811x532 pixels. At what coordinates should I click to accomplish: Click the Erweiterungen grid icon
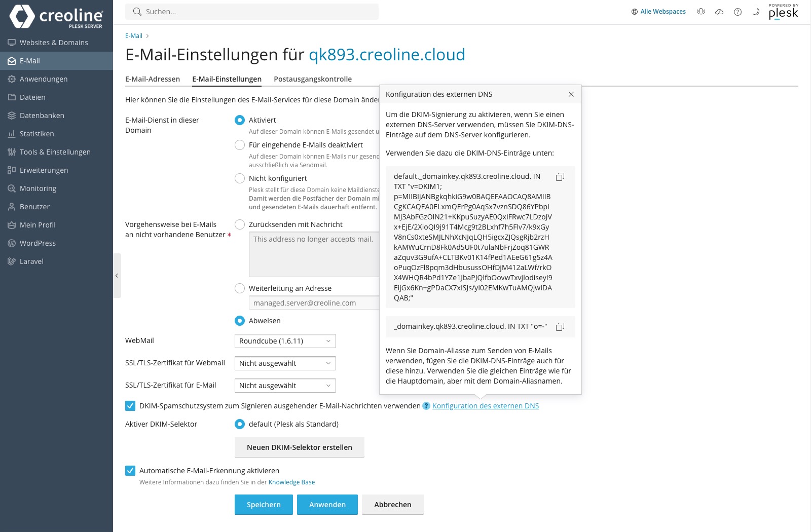coord(12,170)
